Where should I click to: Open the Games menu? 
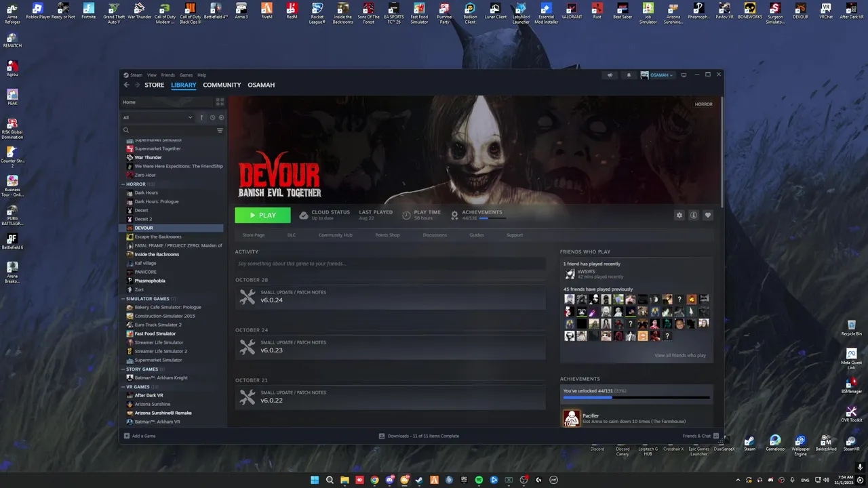pos(186,75)
